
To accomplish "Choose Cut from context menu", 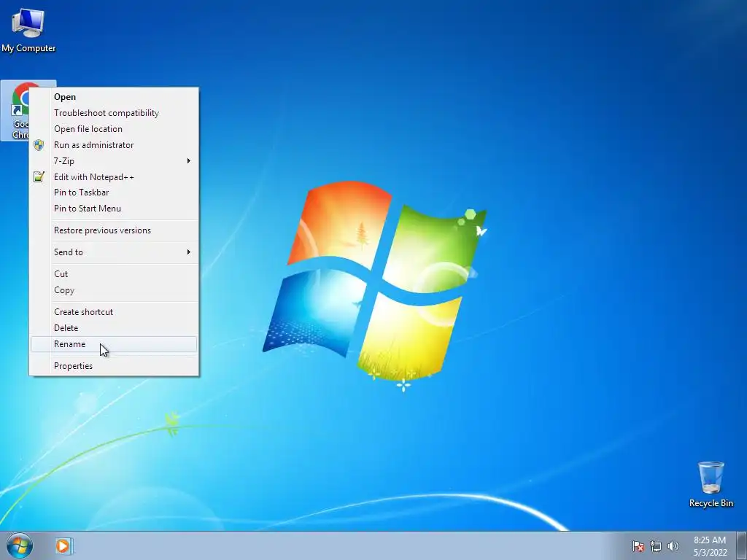I will click(x=114, y=274).
